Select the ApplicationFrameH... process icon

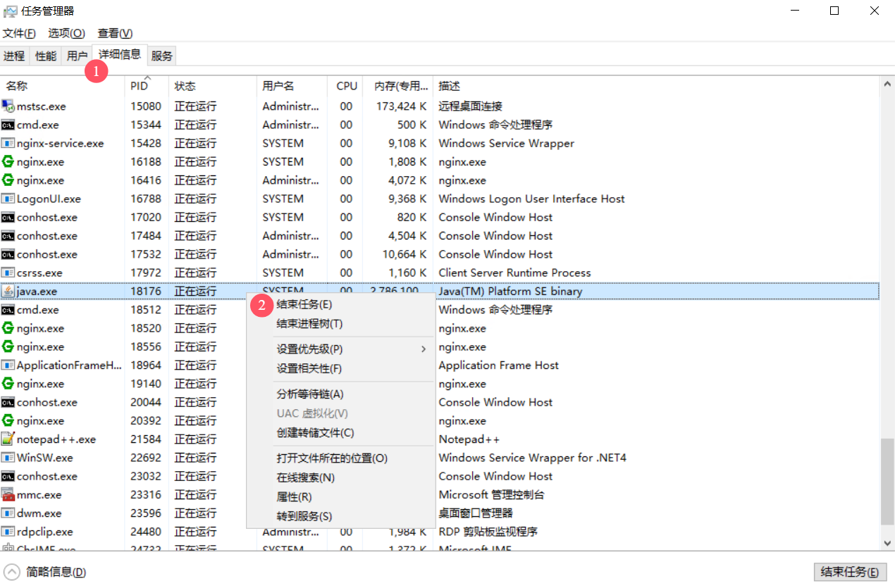coord(8,365)
